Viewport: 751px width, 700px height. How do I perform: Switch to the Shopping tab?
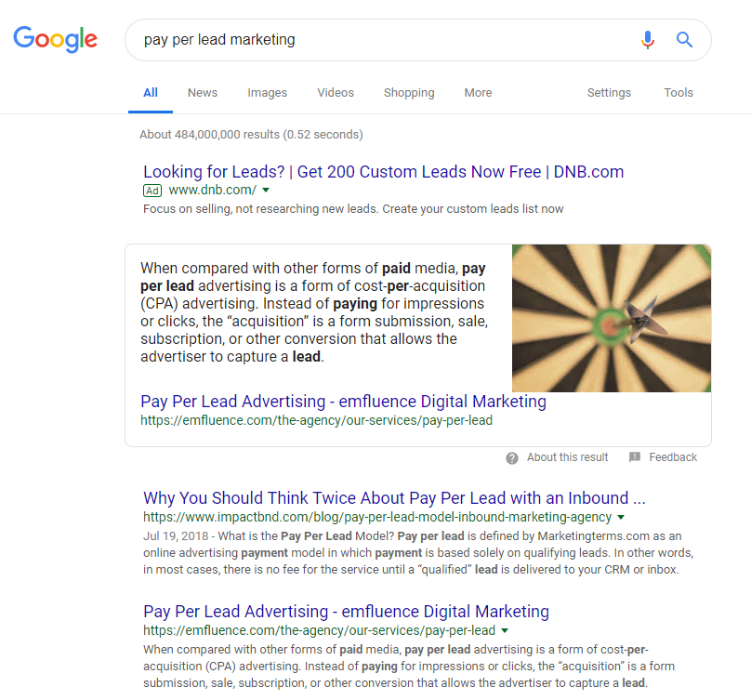coord(409,93)
